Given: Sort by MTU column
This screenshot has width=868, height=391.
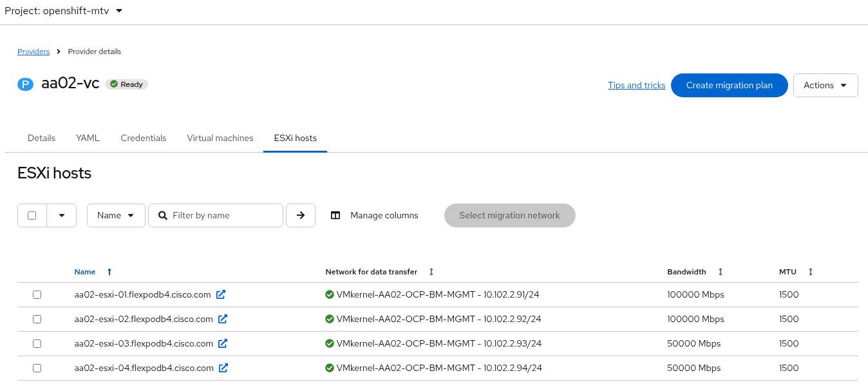Looking at the screenshot, I should tap(811, 272).
